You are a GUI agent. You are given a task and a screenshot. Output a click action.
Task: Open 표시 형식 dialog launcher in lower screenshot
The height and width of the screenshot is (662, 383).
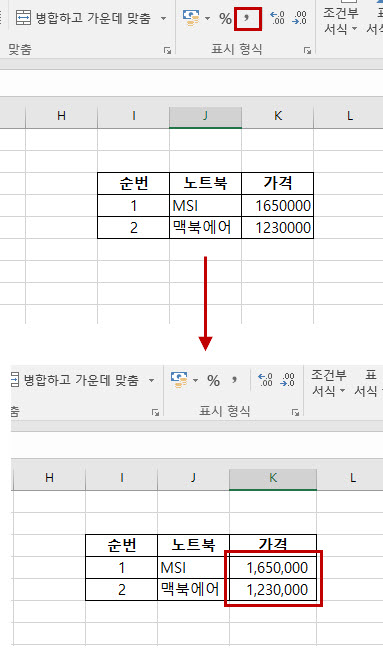(295, 412)
